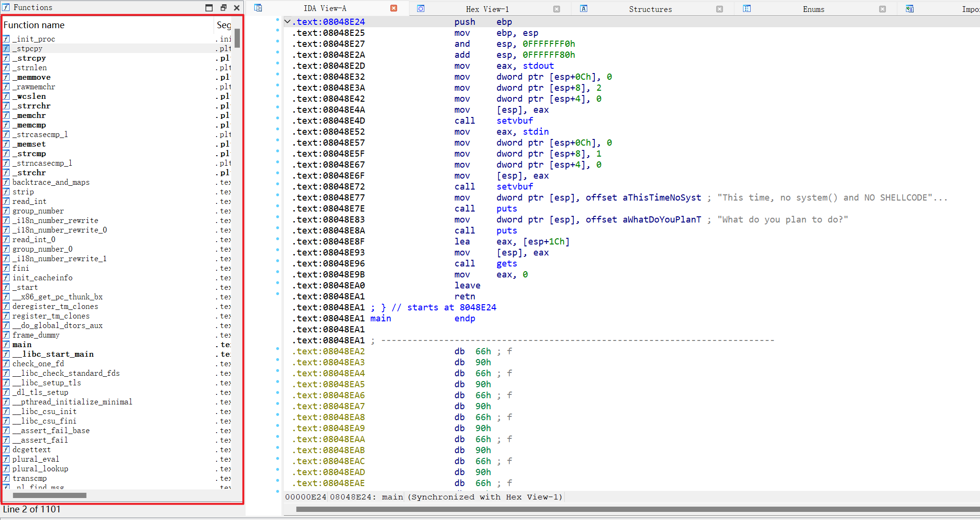This screenshot has height=520, width=980.
Task: Switch to the Structures tab
Action: (650, 9)
